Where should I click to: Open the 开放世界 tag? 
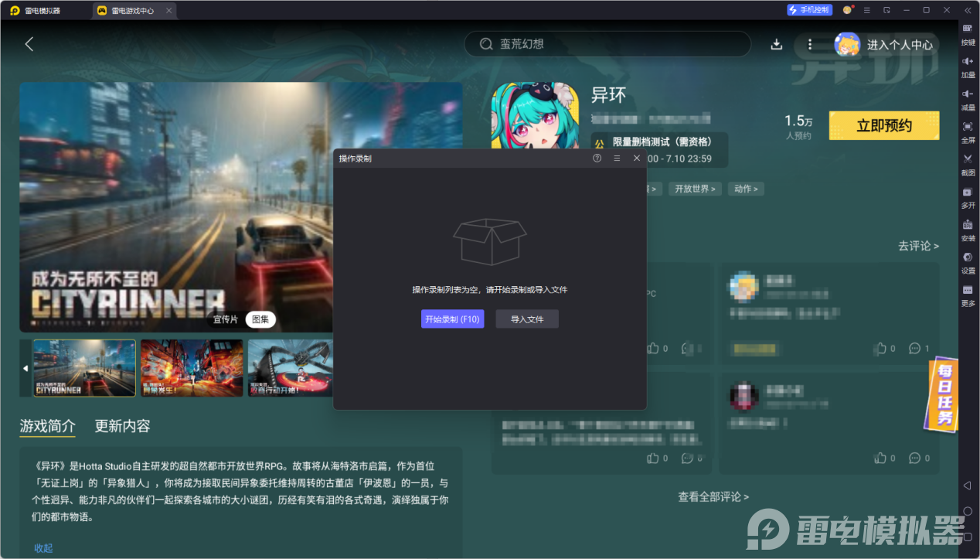694,189
